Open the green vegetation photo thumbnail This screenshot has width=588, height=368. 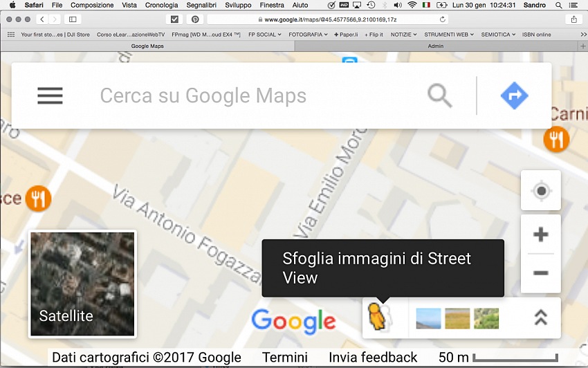[x=486, y=318]
